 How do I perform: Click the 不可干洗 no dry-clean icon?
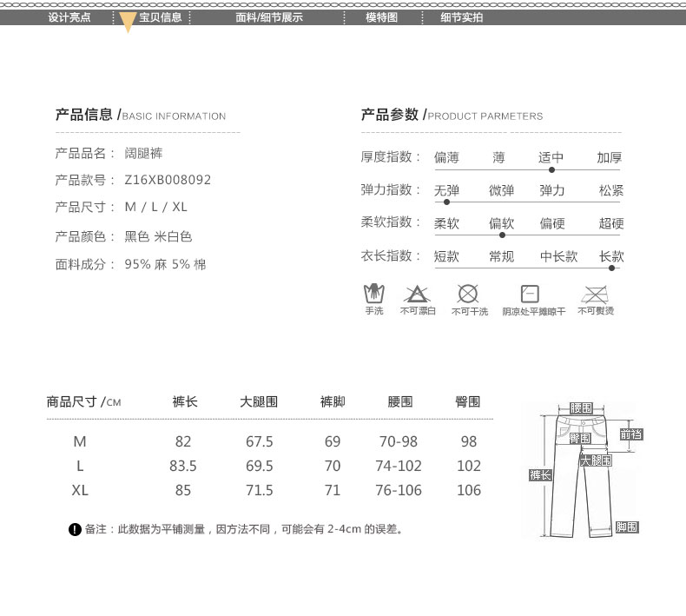click(x=468, y=294)
